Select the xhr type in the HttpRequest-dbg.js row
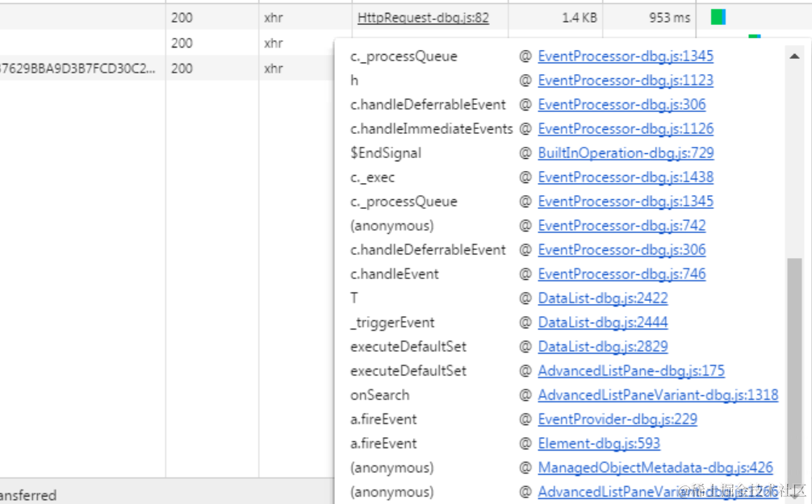812x504 pixels. [274, 18]
